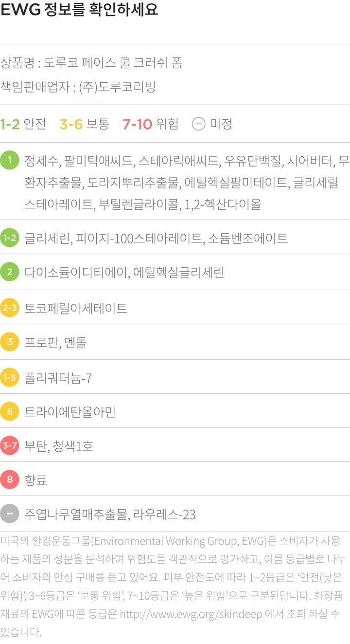Click the 1-2 안전 legend label
This screenshot has width=350, height=644.
tap(23, 124)
